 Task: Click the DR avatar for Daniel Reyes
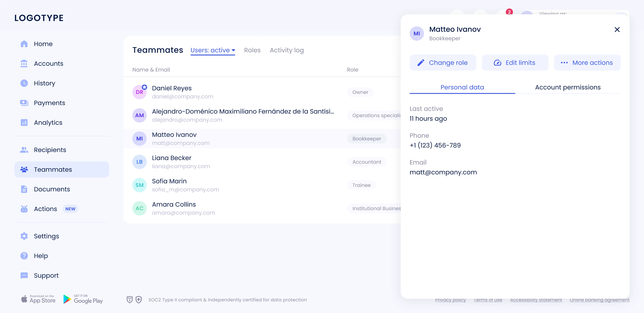coord(139,92)
